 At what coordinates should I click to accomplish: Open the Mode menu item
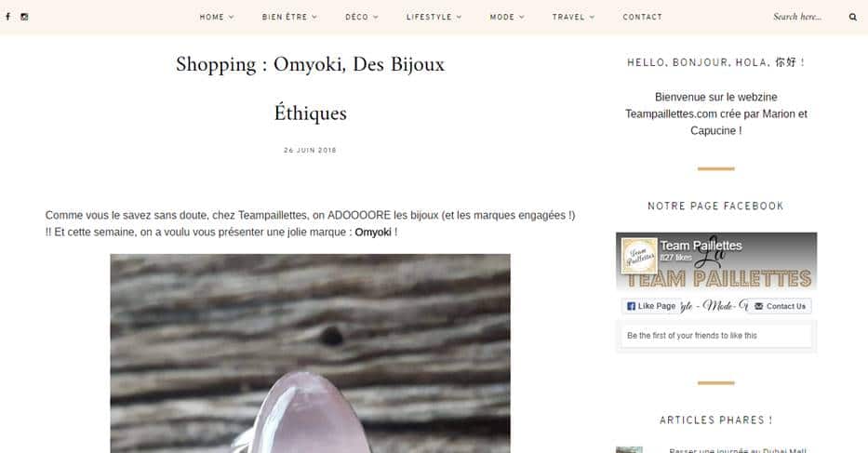(x=506, y=17)
